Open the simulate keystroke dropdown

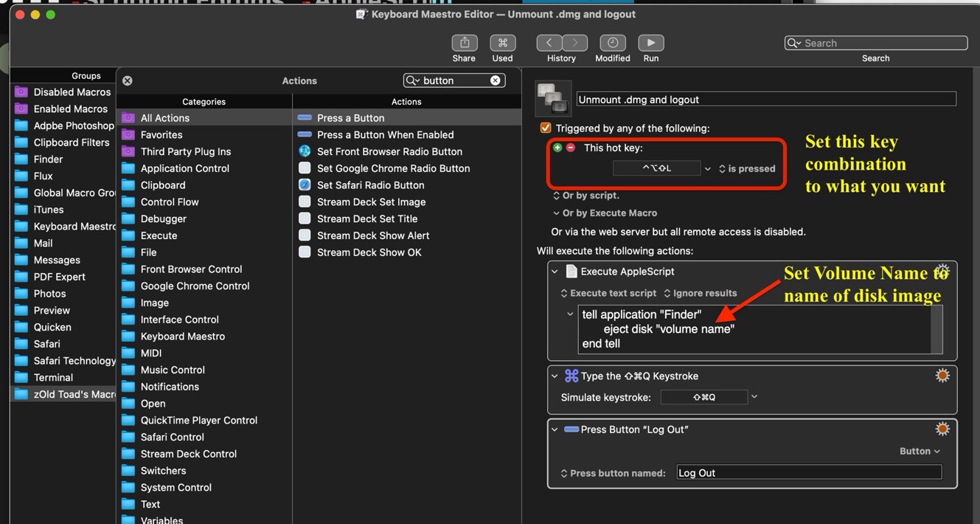point(754,397)
